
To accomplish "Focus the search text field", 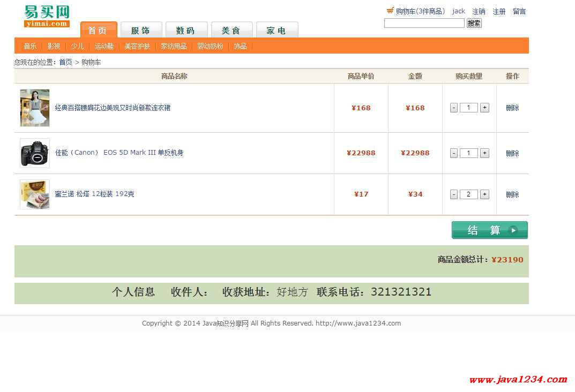I will click(424, 23).
